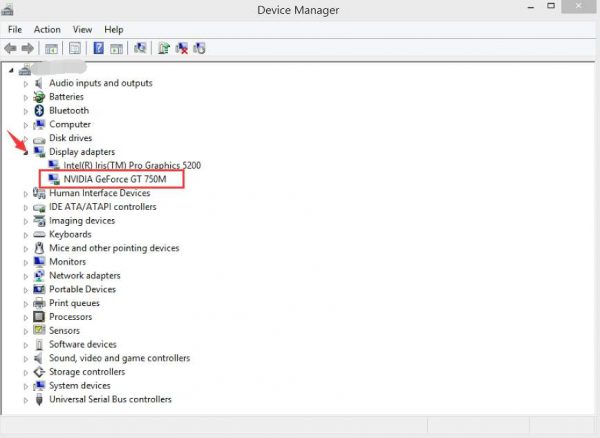This screenshot has width=600, height=438.
Task: Click the Bluetooth category icon
Action: point(39,111)
